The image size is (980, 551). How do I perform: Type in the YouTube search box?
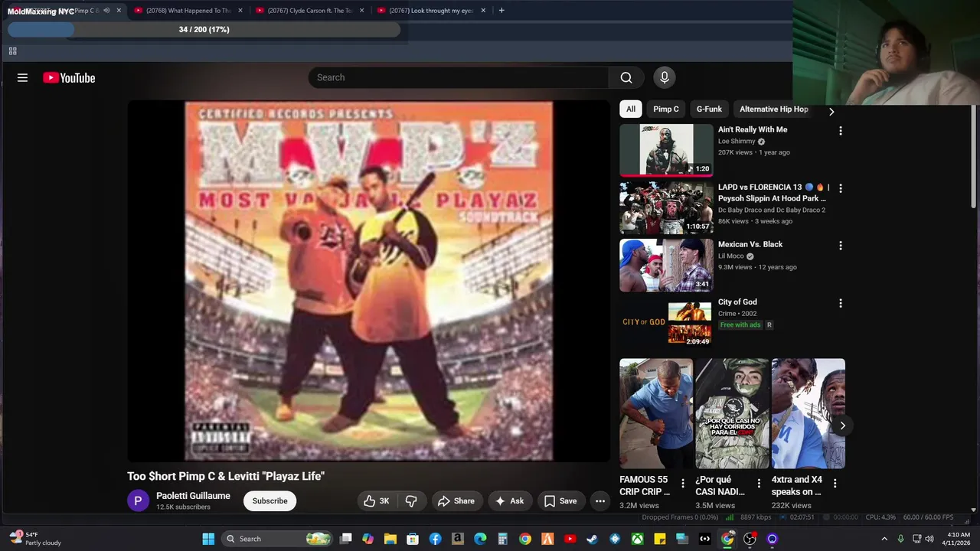(x=459, y=77)
